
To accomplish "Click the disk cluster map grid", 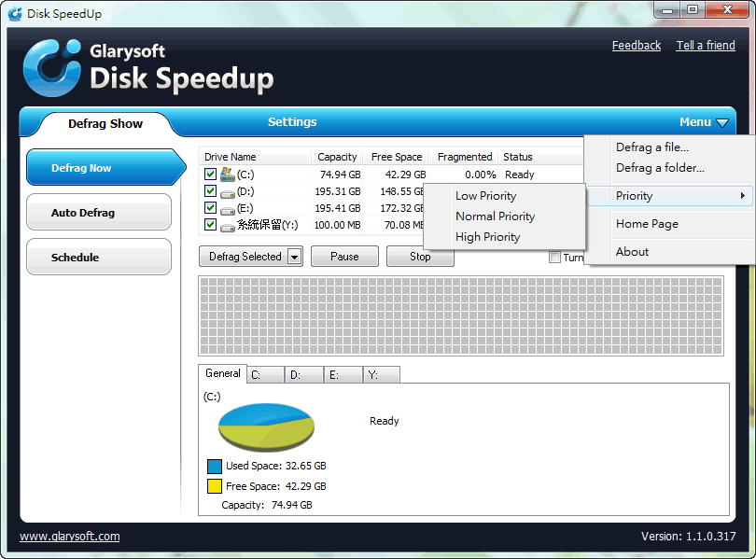I will click(x=461, y=316).
